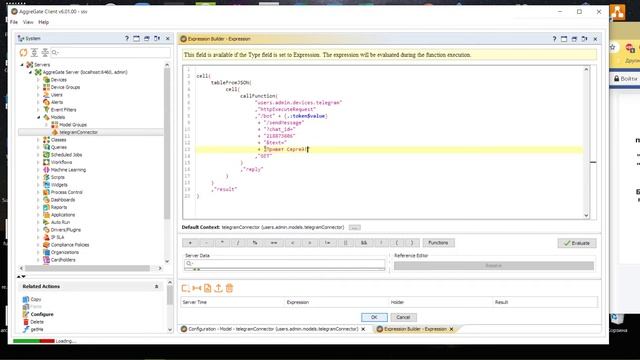The image size is (640, 360).
Task: Click the Dashboards node icon
Action: pyautogui.click(x=46, y=200)
